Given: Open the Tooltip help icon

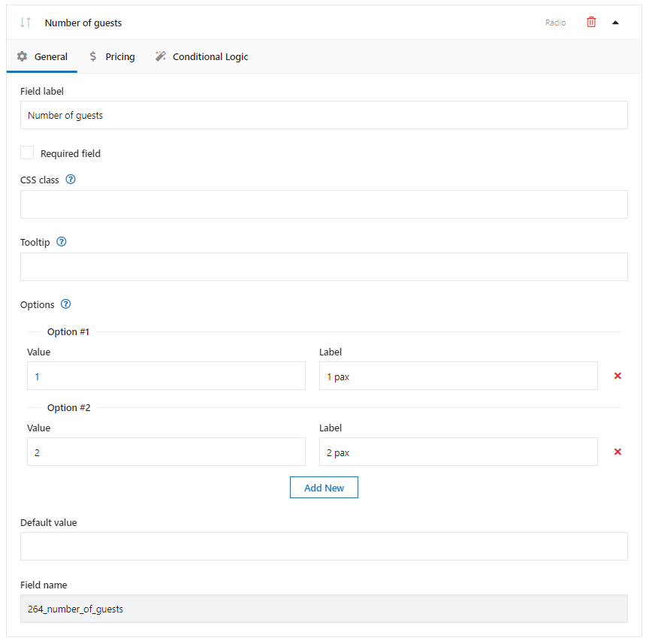Looking at the screenshot, I should point(62,242).
